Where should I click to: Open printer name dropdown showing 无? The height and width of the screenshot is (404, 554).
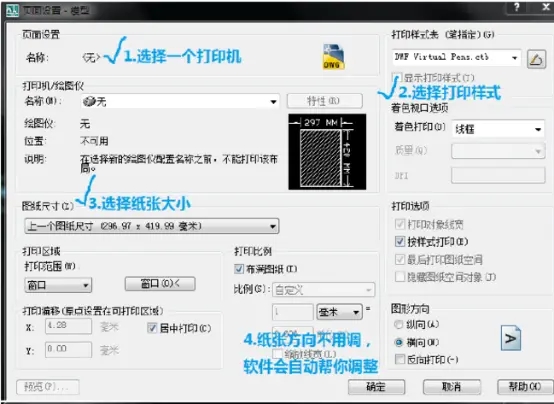(x=180, y=102)
